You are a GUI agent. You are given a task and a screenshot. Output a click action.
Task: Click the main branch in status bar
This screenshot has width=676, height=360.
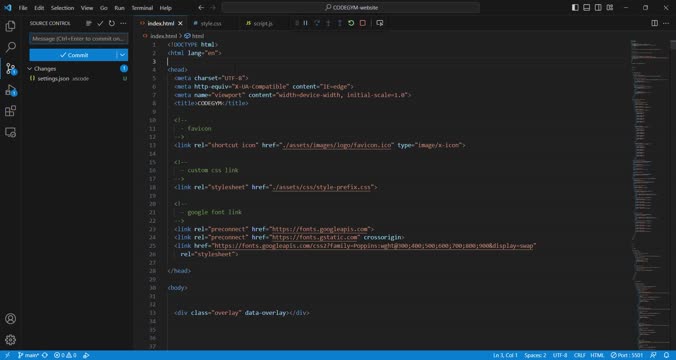tap(28, 355)
